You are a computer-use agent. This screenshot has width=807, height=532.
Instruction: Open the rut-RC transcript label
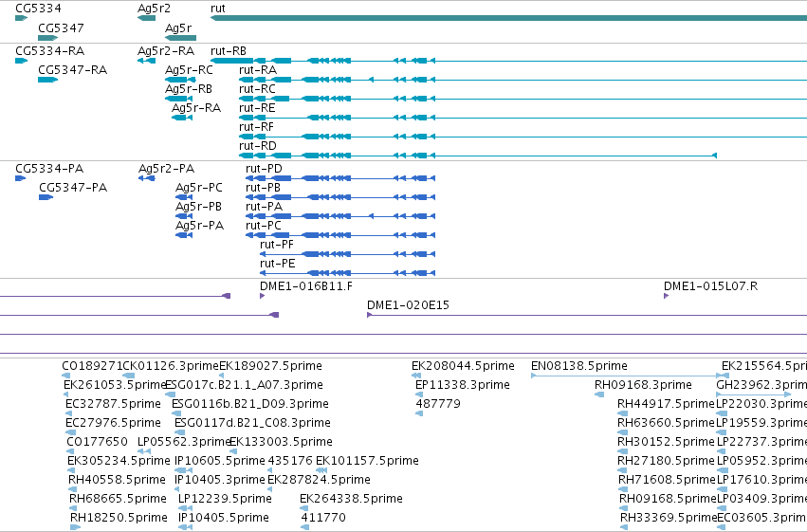coord(257,89)
